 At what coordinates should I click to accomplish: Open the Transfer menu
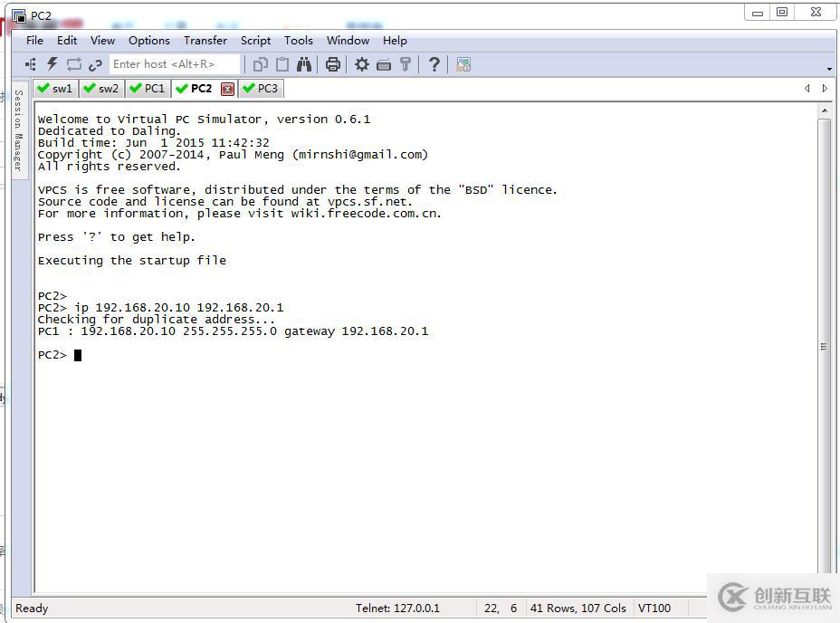(205, 41)
